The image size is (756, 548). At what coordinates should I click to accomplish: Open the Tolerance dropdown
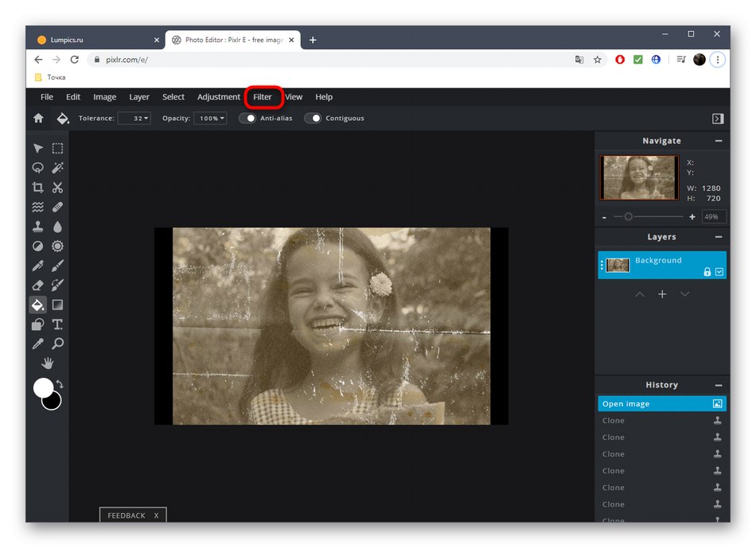[x=134, y=119]
